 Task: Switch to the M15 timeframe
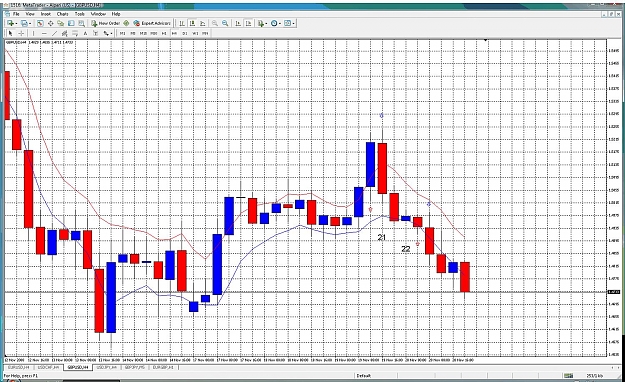click(x=143, y=33)
